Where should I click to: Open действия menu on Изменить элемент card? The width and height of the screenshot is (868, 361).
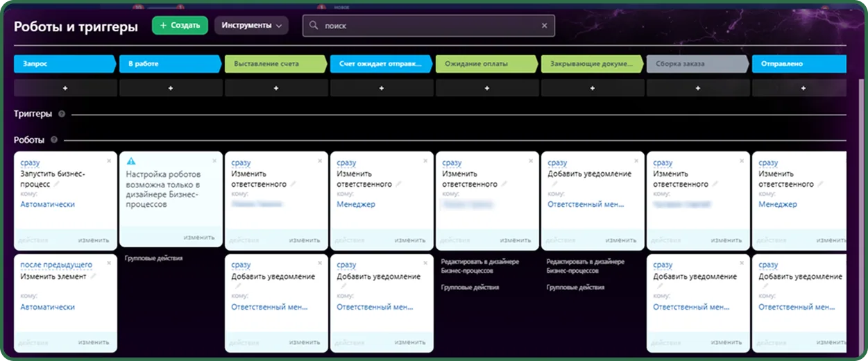coord(33,342)
